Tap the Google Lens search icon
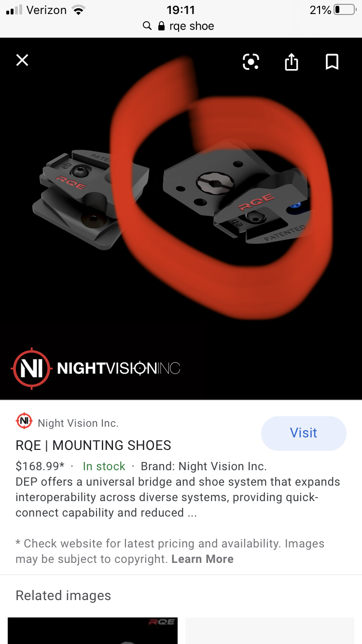Viewport: 362px width, 644px height. click(x=251, y=62)
